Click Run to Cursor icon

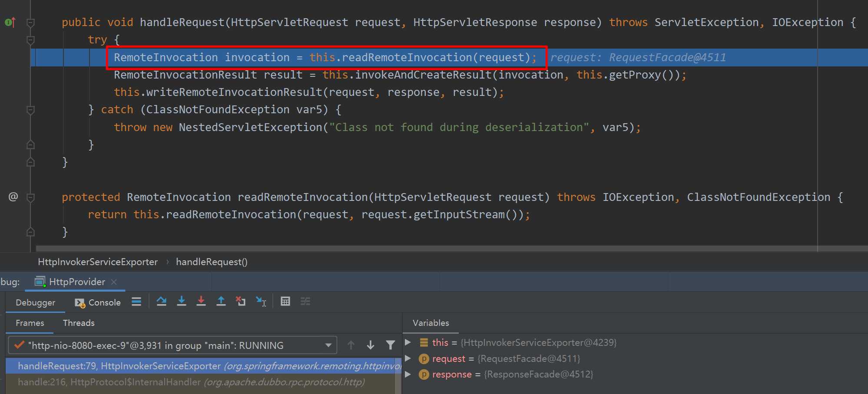[261, 302]
